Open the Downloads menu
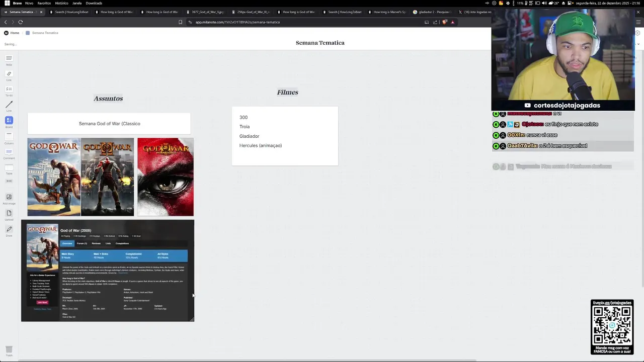644x362 pixels. click(x=94, y=3)
